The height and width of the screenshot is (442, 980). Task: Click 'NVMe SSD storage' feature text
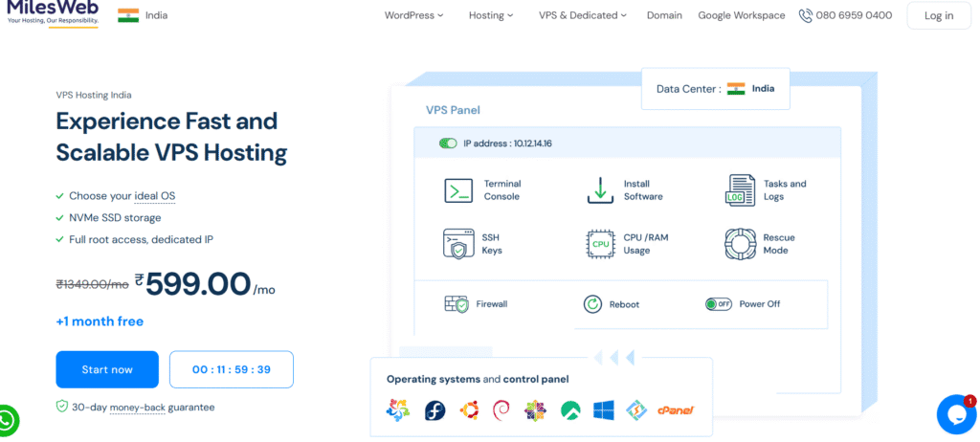(115, 217)
